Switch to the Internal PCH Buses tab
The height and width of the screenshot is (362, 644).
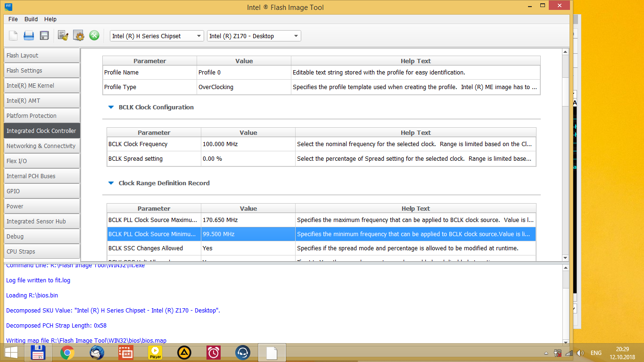tap(41, 176)
